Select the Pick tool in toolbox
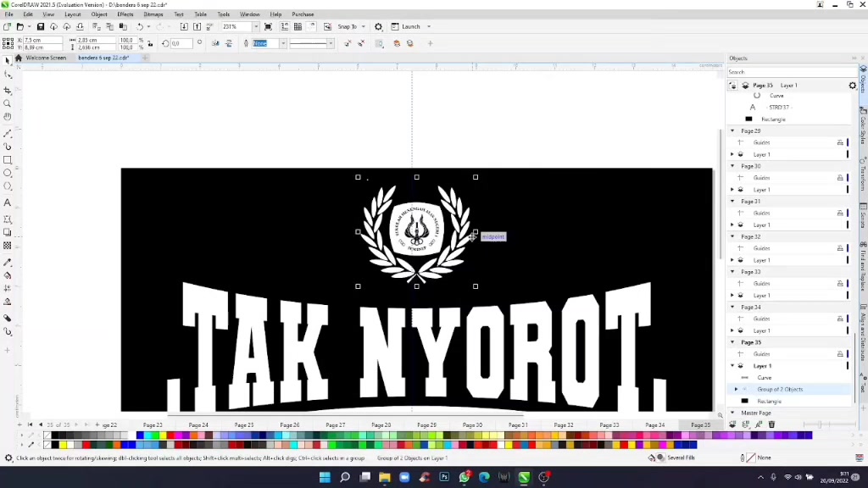Image resolution: width=868 pixels, height=488 pixels. pos(7,60)
